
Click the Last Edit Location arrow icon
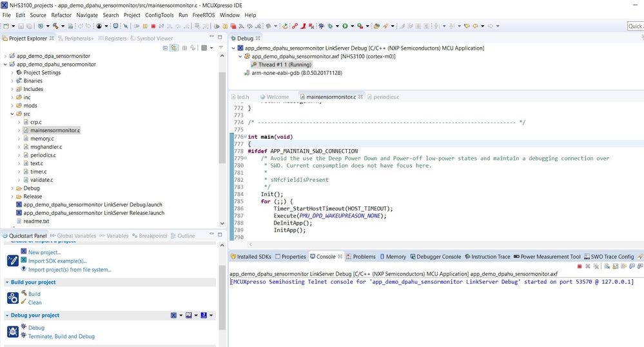[x=467, y=26]
